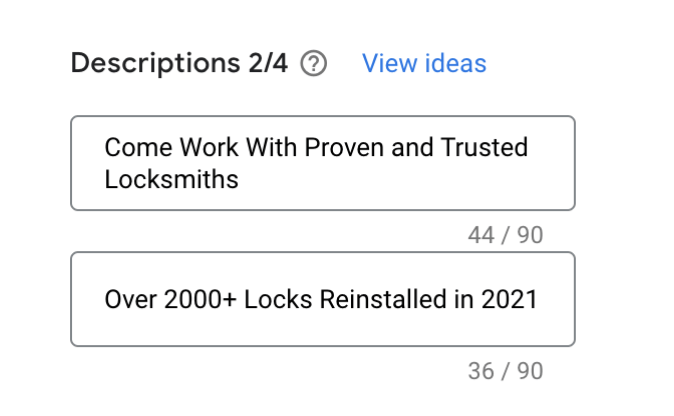
Task: Open the View ideas link
Action: pos(424,64)
